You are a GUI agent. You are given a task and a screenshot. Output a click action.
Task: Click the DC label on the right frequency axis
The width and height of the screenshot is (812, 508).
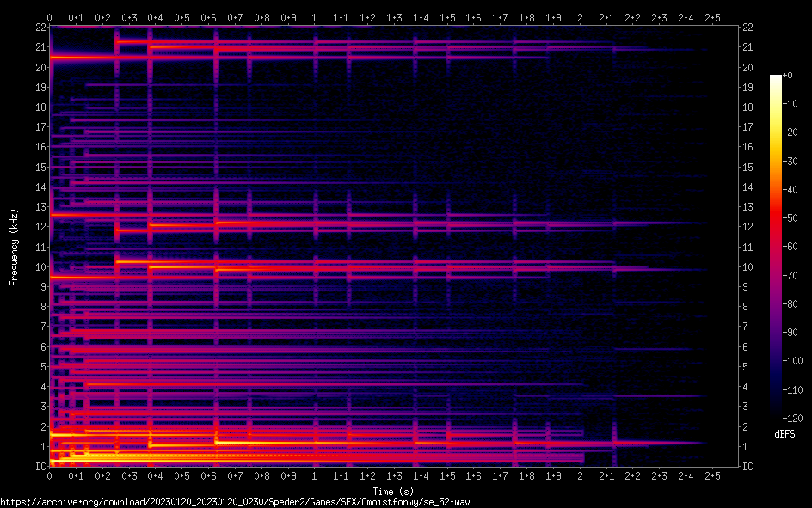748,467
